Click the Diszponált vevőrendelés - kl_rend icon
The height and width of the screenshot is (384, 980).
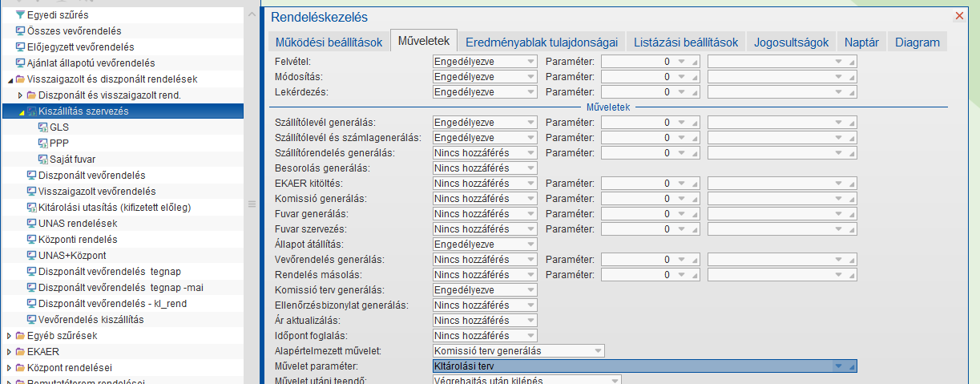(x=31, y=303)
